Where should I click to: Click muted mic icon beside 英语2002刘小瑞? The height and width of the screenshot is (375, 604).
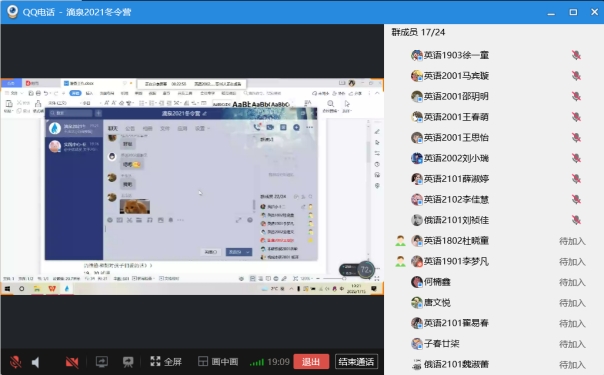pos(576,158)
